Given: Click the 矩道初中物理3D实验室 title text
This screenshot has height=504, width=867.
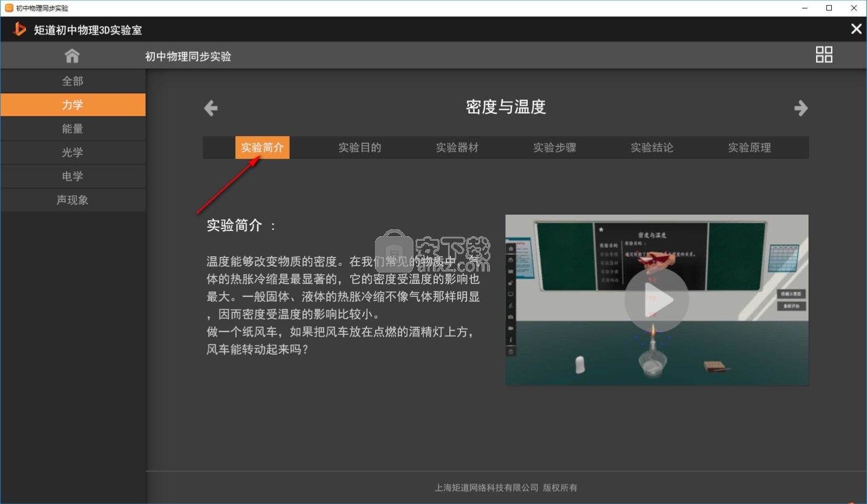Looking at the screenshot, I should coord(88,30).
